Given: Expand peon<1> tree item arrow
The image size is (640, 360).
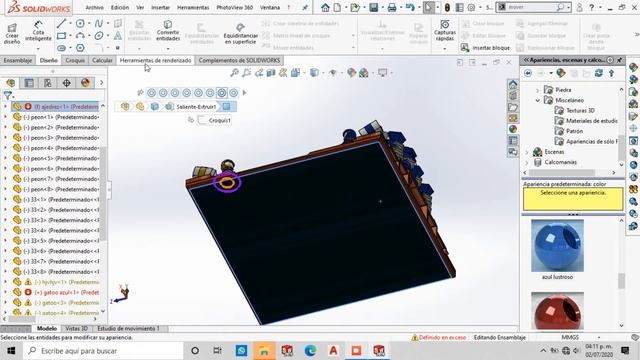Looking at the screenshot, I should pos(5,117).
